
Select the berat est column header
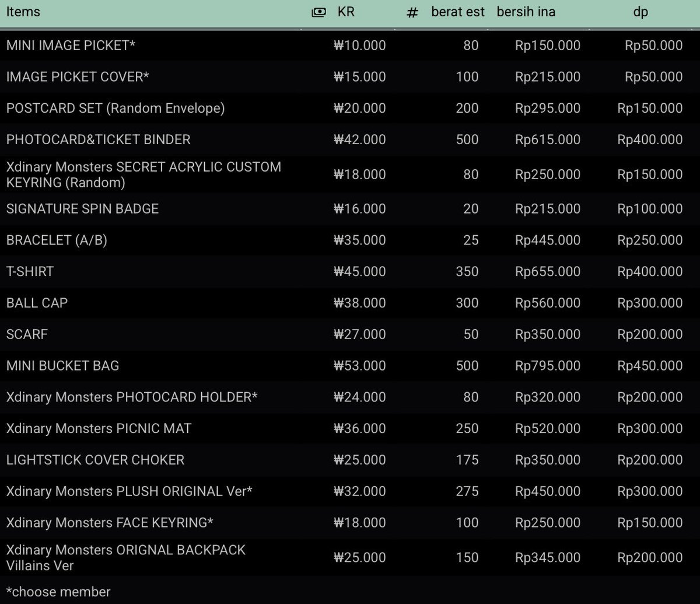click(458, 12)
